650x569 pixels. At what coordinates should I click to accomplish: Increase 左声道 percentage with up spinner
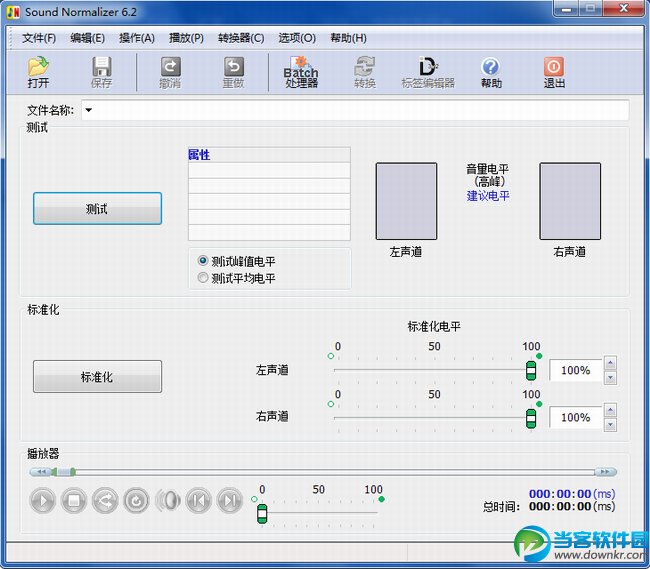pyautogui.click(x=610, y=363)
